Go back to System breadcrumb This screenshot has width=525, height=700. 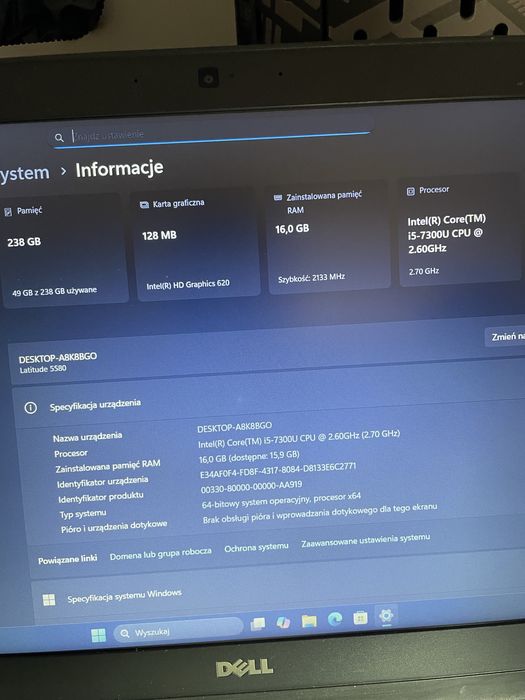[x=24, y=173]
